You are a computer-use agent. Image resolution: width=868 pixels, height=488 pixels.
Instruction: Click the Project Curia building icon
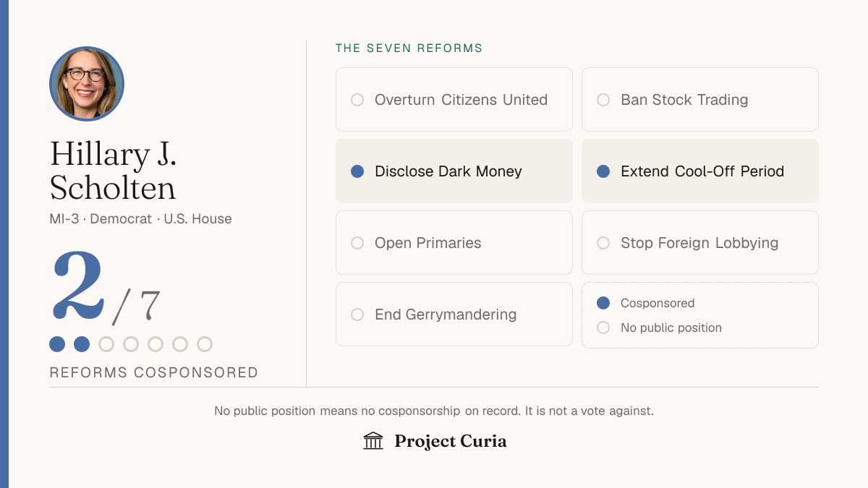(x=373, y=441)
